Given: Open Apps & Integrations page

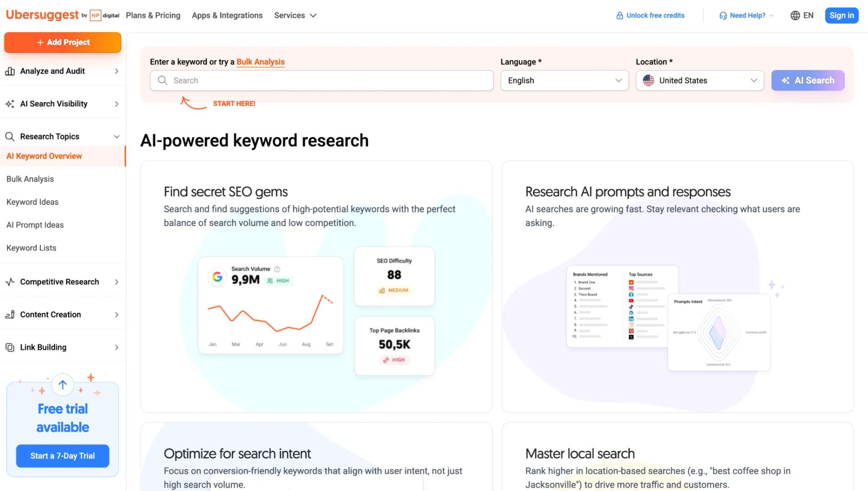Looking at the screenshot, I should coord(227,15).
